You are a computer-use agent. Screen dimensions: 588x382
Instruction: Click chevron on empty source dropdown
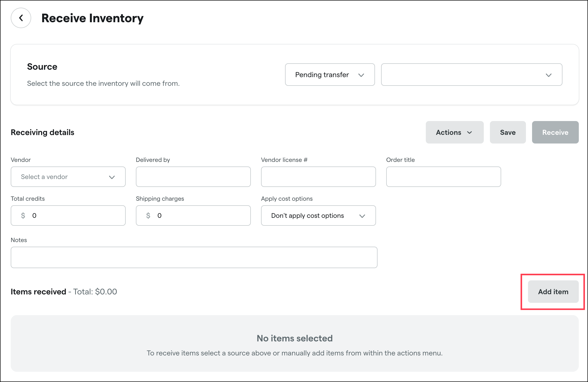coord(548,75)
